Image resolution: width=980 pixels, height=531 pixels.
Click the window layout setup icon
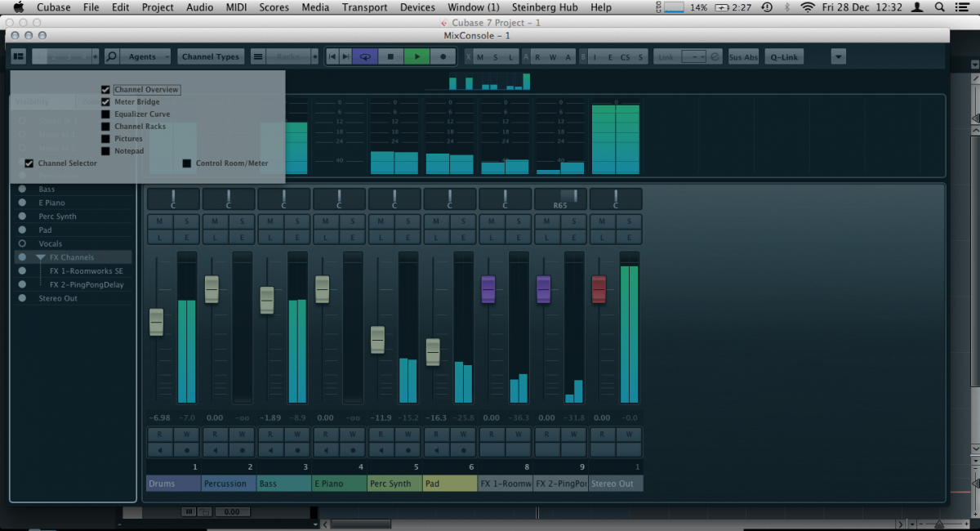pos(19,56)
